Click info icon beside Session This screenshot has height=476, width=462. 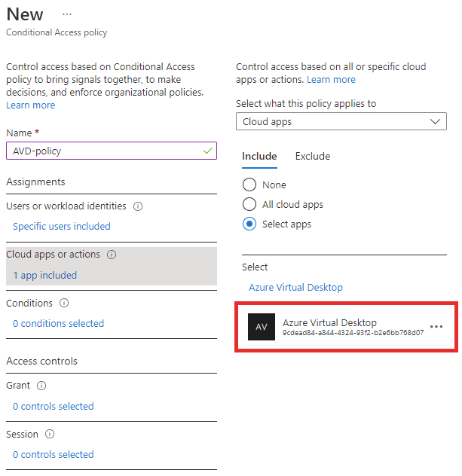50,434
